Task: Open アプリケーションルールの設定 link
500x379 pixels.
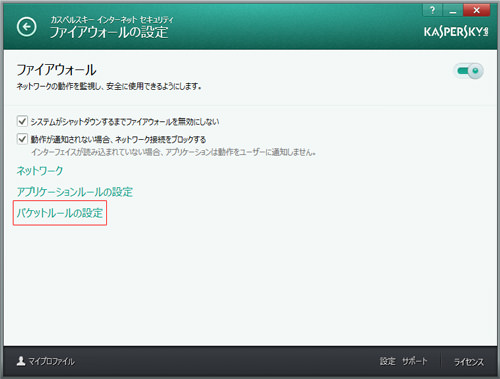Action: pos(75,192)
